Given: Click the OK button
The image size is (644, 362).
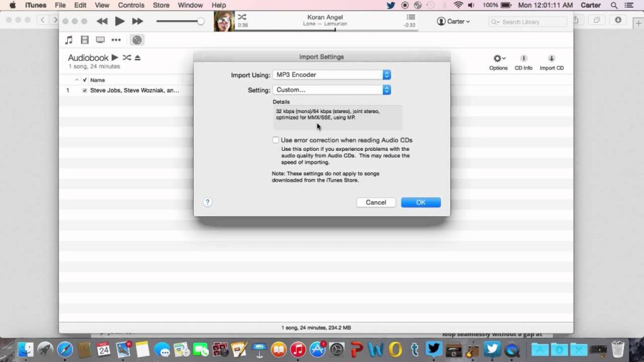Looking at the screenshot, I should point(420,202).
